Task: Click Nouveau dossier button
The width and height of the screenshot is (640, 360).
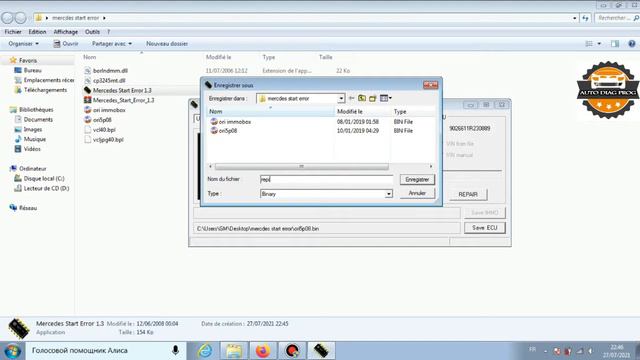Action: tap(167, 44)
